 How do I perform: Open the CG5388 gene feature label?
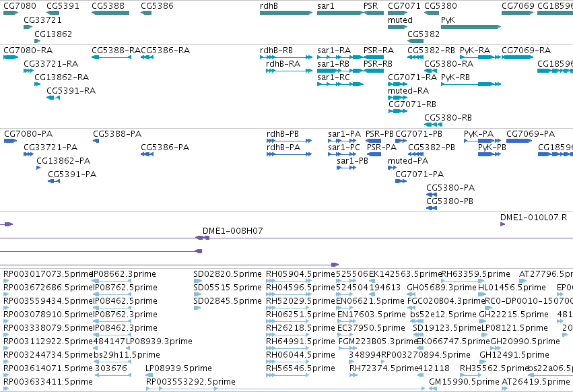tap(108, 6)
